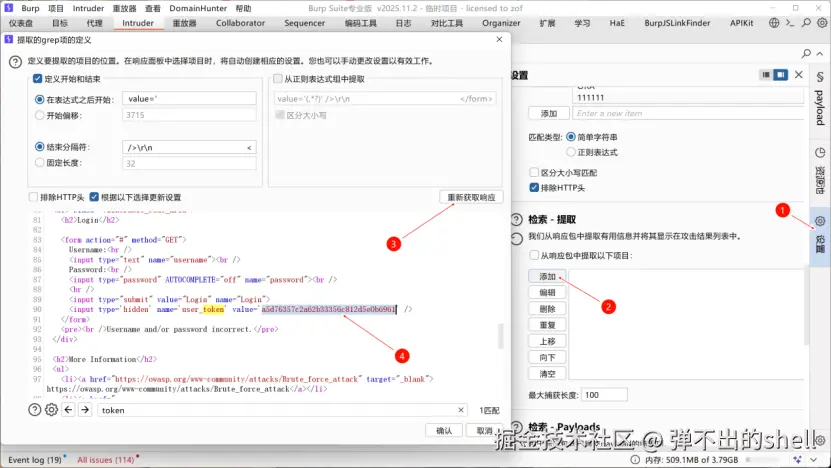
Task: Click the terminal prompt icon in the tab bar
Action: click(x=790, y=23)
